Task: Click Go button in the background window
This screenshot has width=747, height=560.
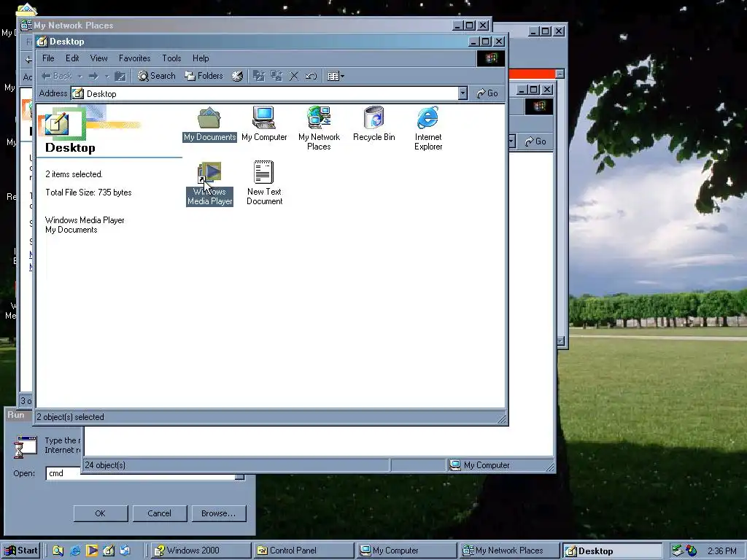Action: click(535, 141)
